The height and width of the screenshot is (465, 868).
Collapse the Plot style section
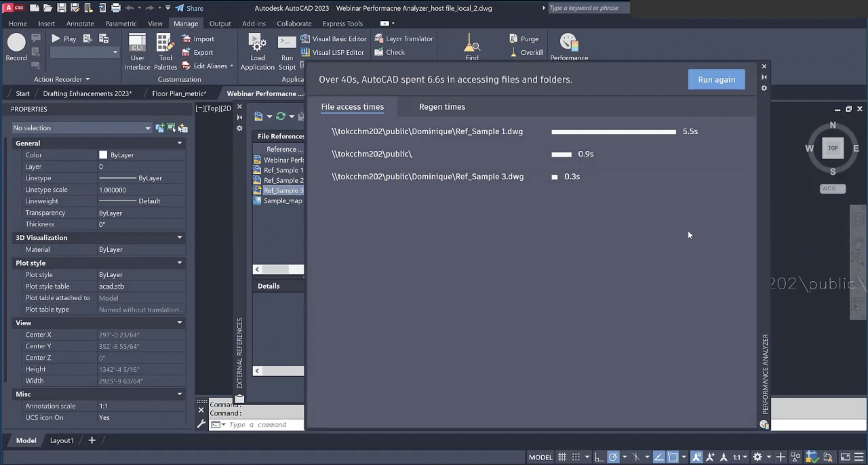[x=180, y=263]
